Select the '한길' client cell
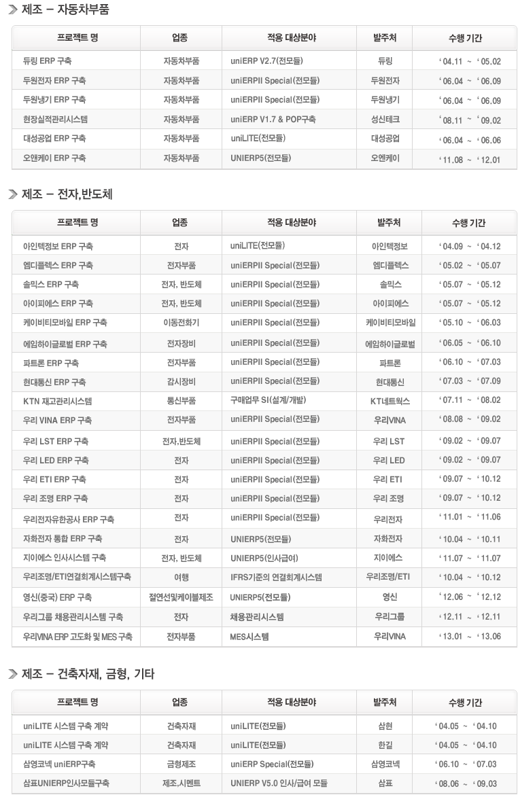This screenshot has width=518, height=812. pos(385,745)
